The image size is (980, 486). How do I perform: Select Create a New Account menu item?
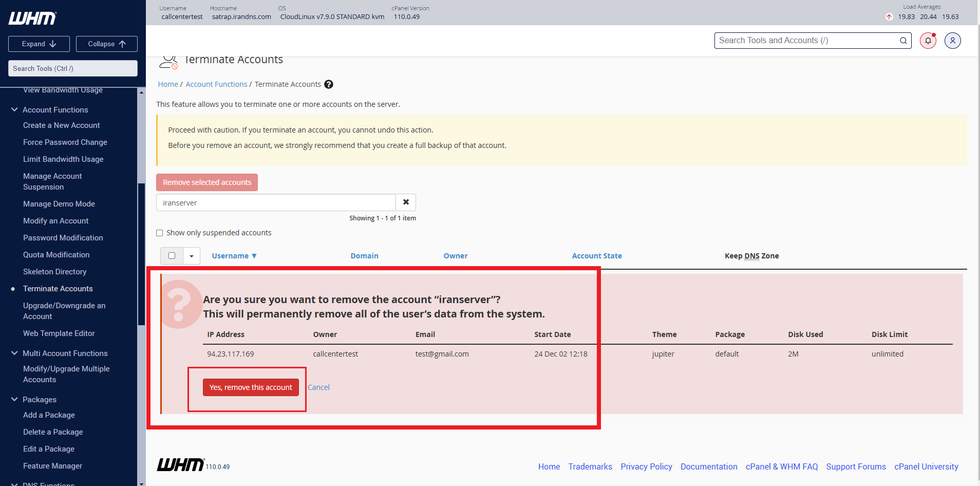tap(62, 125)
